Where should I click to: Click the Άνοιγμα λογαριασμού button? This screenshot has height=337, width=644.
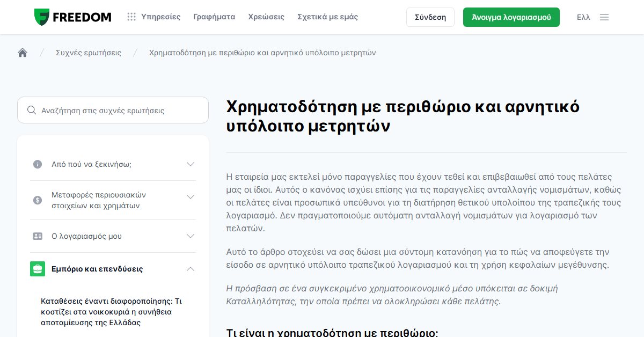(x=511, y=17)
